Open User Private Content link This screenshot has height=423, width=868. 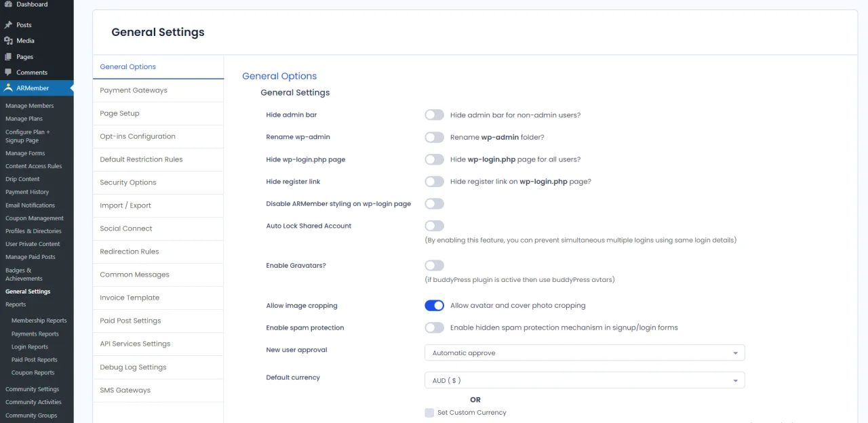click(x=33, y=244)
